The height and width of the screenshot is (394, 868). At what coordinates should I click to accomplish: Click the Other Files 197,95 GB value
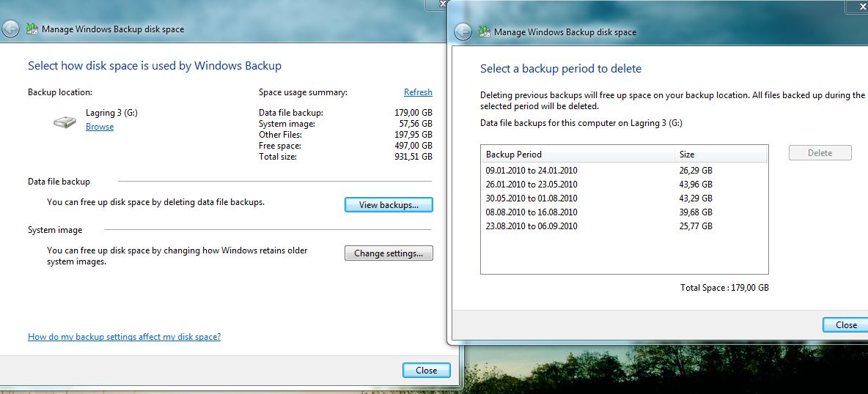click(x=413, y=135)
